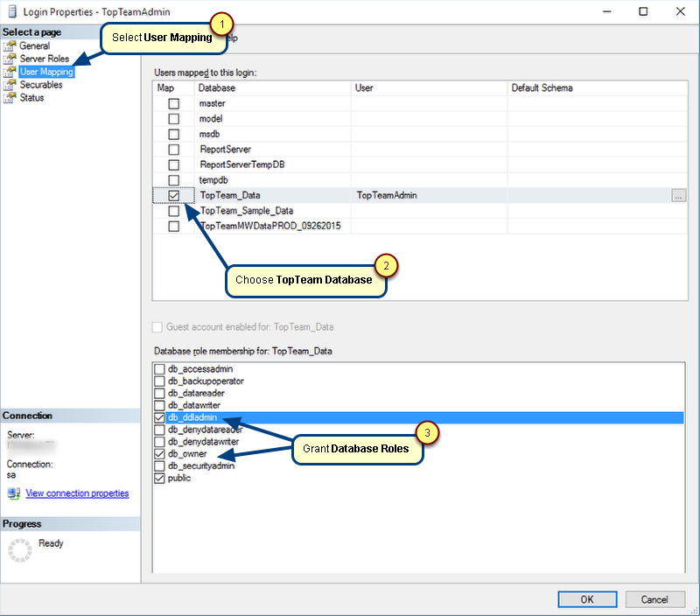The image size is (700, 616).
Task: Toggle the db_ddladmin role checkbox
Action: tap(159, 418)
